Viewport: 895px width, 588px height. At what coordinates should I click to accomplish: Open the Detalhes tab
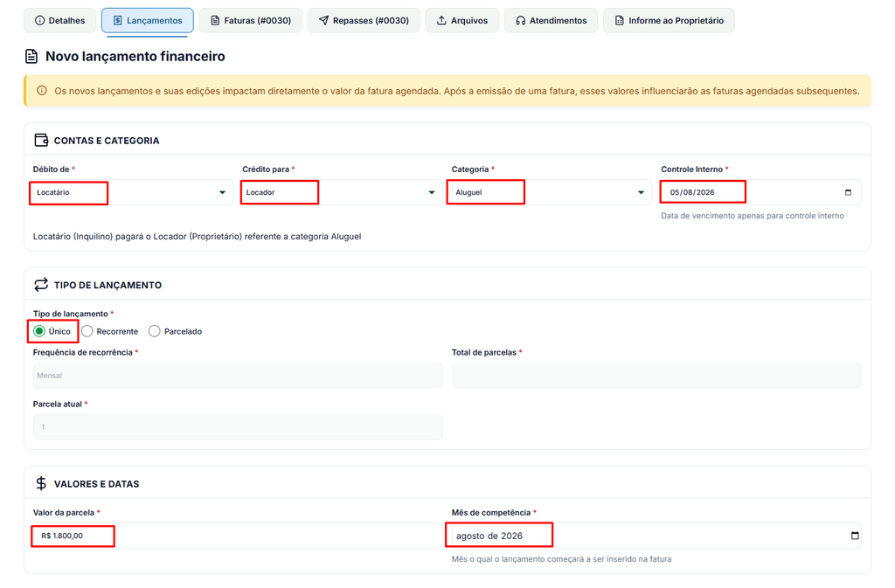coord(60,20)
